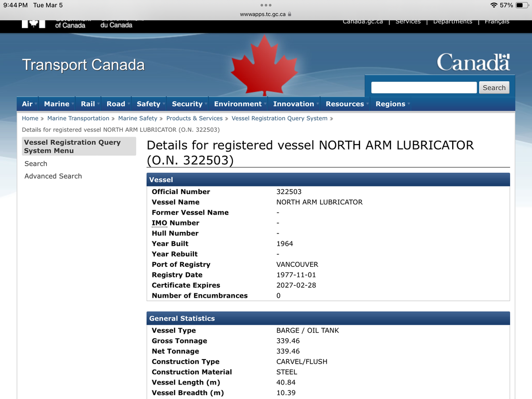Select Registry Date 1977-11-01
532x399 pixels.
coord(296,275)
